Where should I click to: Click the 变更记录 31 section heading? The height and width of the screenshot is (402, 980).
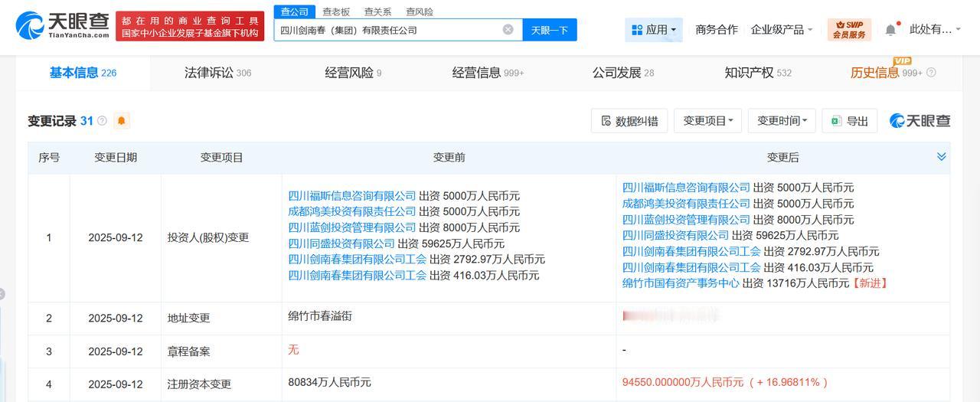(x=60, y=121)
